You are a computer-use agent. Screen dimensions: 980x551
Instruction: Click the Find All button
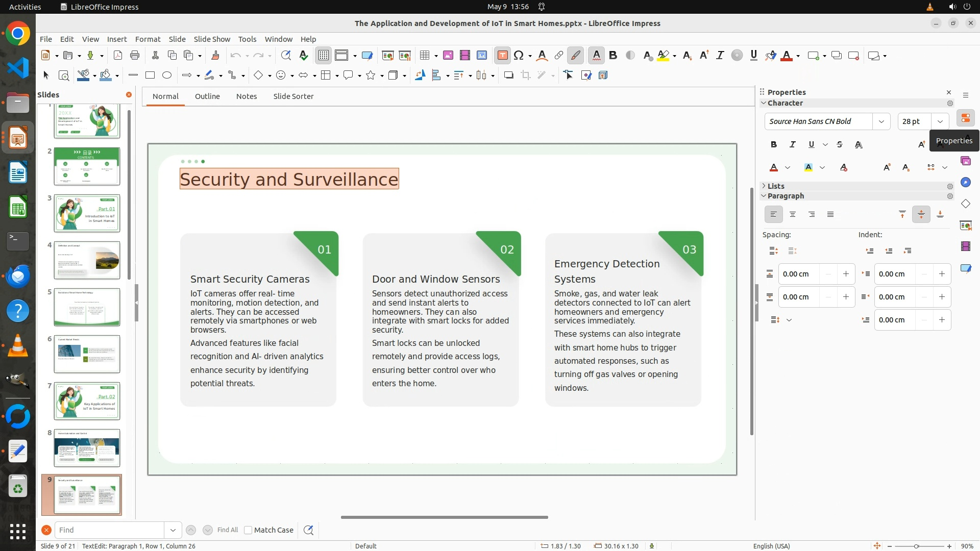(227, 530)
